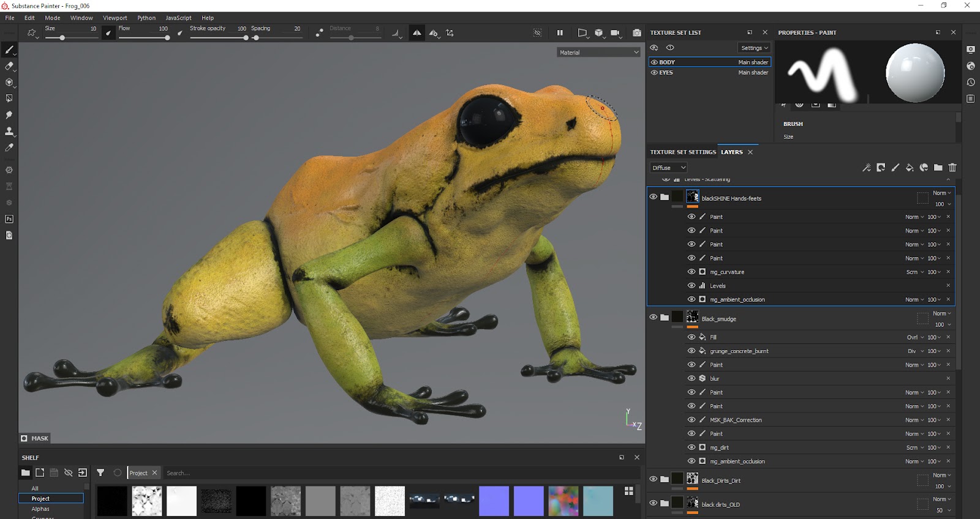
Task: Click the camera screenshot icon in viewport toolbar
Action: coord(637,33)
